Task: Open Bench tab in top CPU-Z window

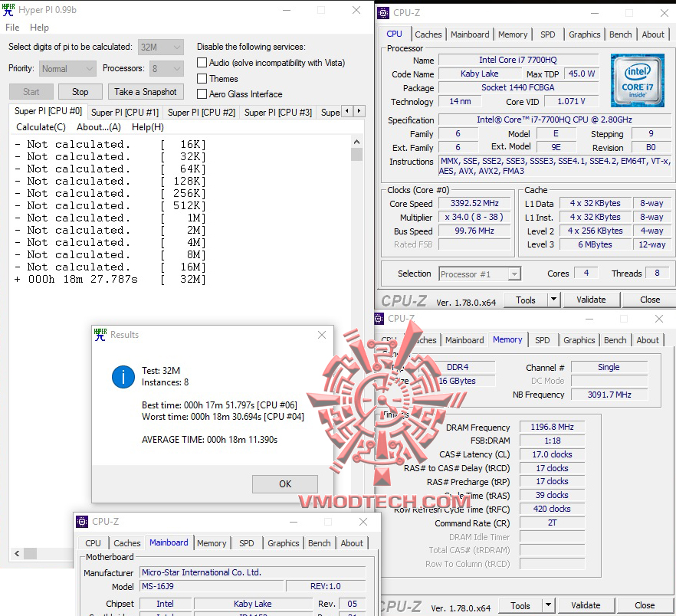Action: coord(620,34)
